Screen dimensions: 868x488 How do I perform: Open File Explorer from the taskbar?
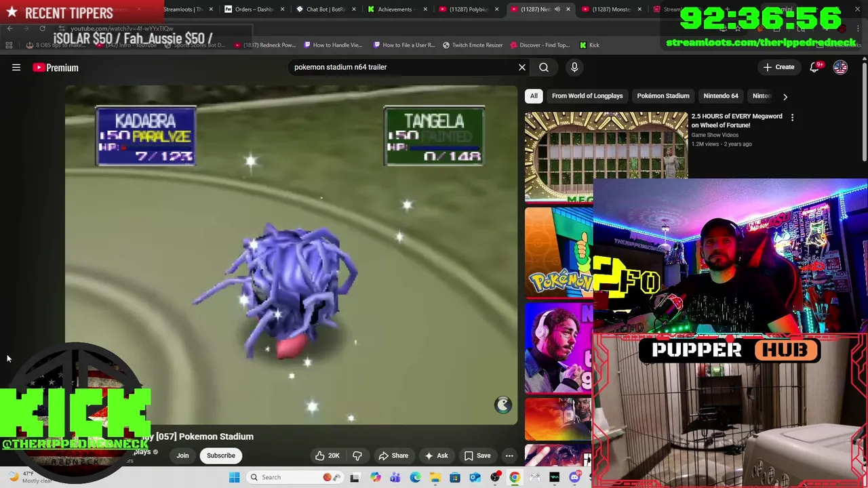(x=435, y=477)
